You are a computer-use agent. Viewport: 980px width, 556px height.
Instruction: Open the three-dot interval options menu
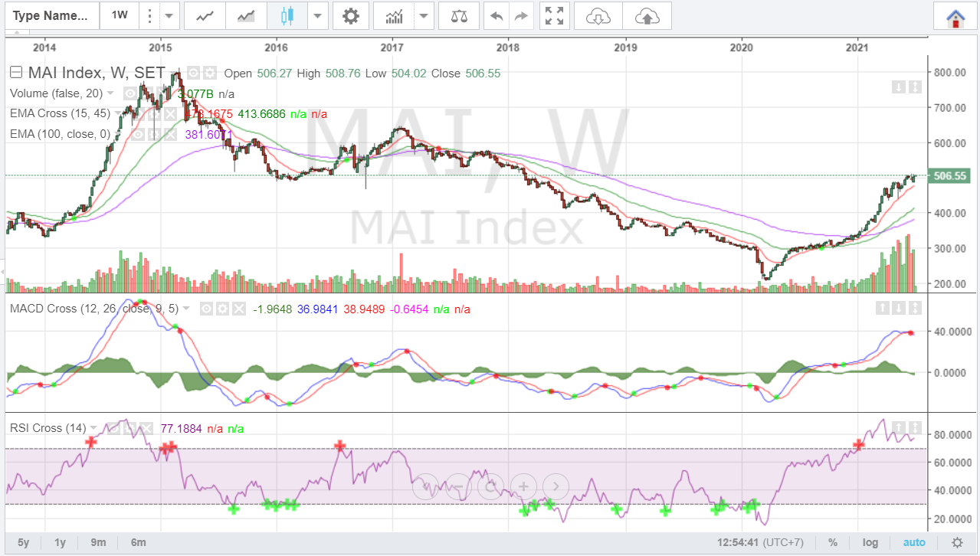tap(149, 15)
